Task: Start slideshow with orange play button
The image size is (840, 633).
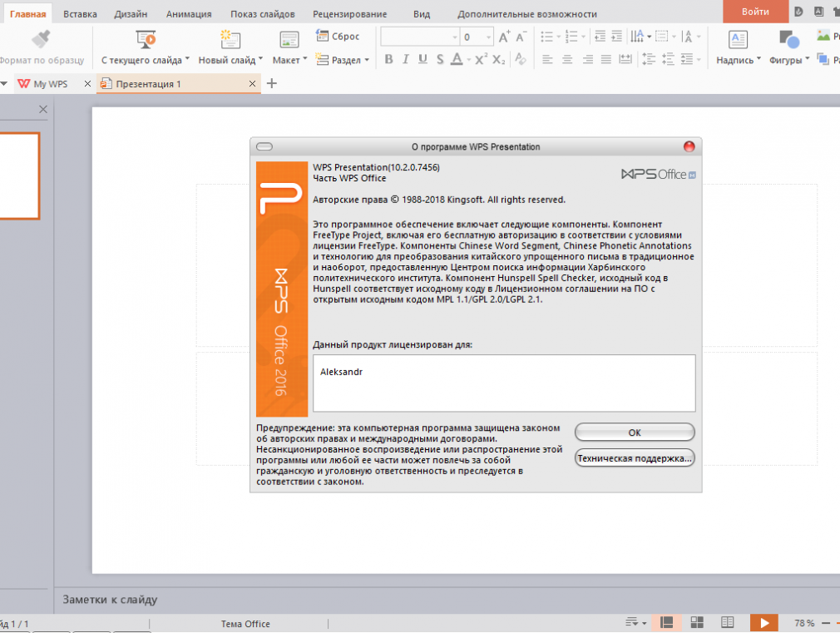Action: click(x=764, y=622)
